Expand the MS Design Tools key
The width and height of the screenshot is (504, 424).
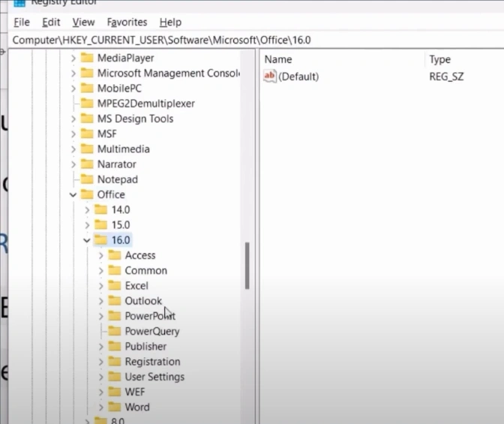pyautogui.click(x=73, y=119)
